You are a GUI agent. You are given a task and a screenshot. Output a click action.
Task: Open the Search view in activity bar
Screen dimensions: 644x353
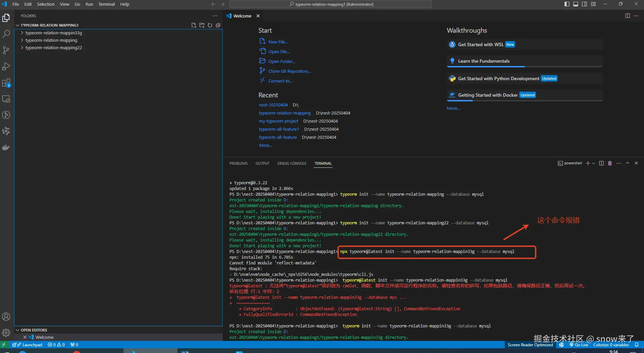pyautogui.click(x=6, y=34)
